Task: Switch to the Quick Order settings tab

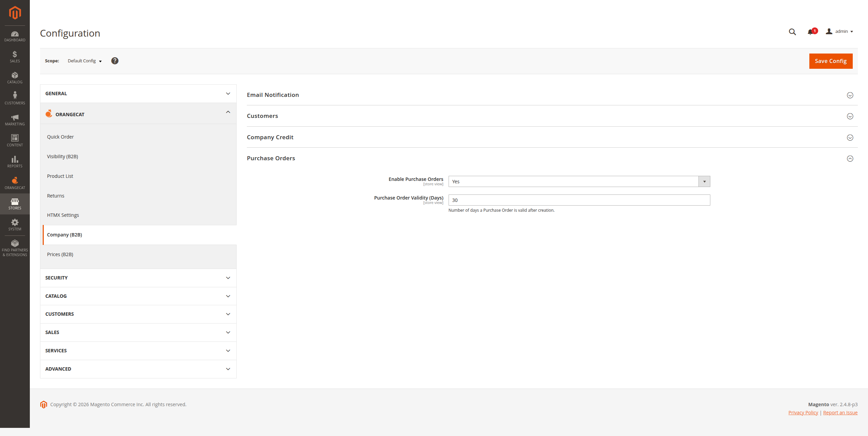Action: 60,137
